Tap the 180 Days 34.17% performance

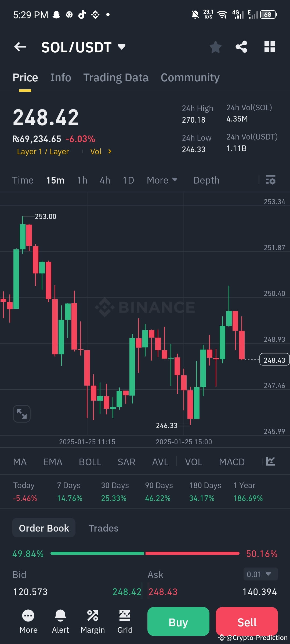point(205,492)
